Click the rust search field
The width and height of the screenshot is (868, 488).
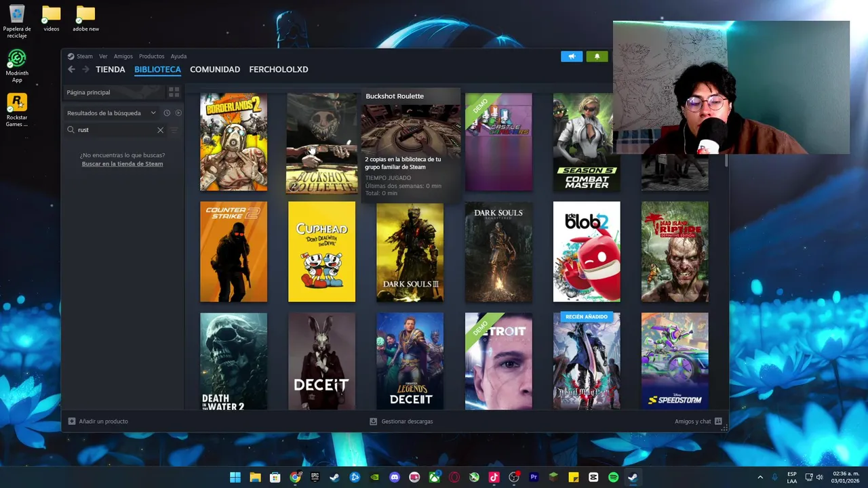[115, 130]
